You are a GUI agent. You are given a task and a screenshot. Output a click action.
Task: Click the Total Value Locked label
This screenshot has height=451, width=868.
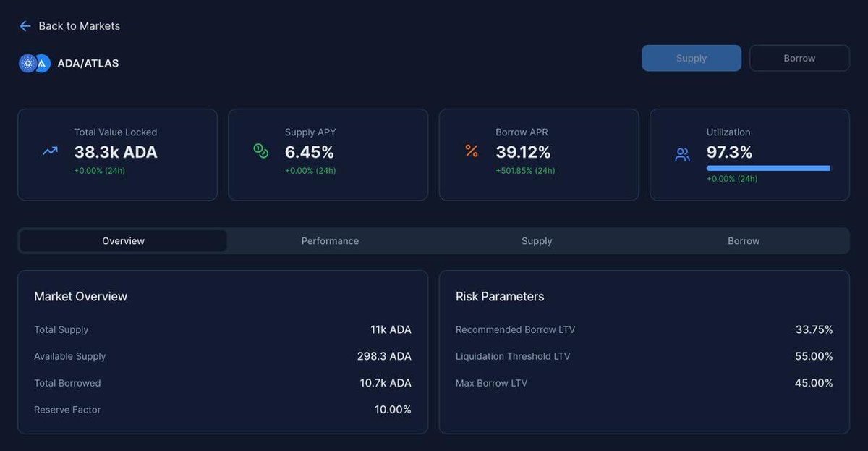click(116, 132)
